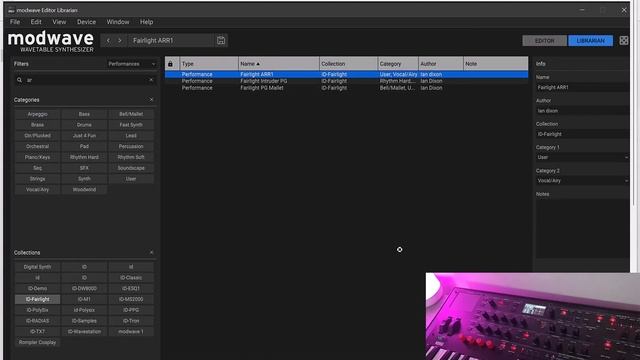The width and height of the screenshot is (640, 360).
Task: Switch to the LIBRARIAN view
Action: click(x=590, y=41)
